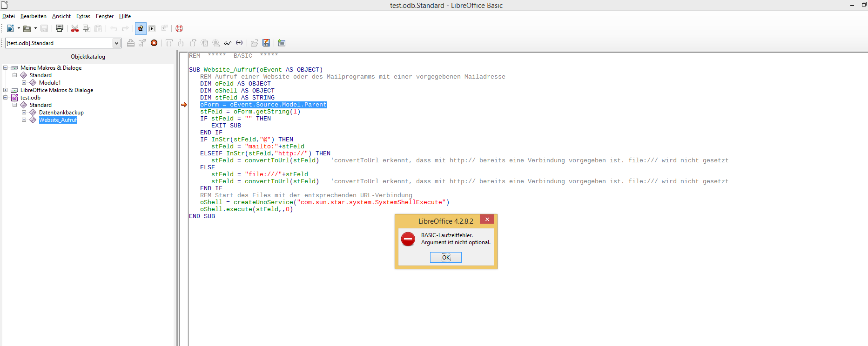Click the New document icon
This screenshot has width=868, height=346.
click(10, 28)
